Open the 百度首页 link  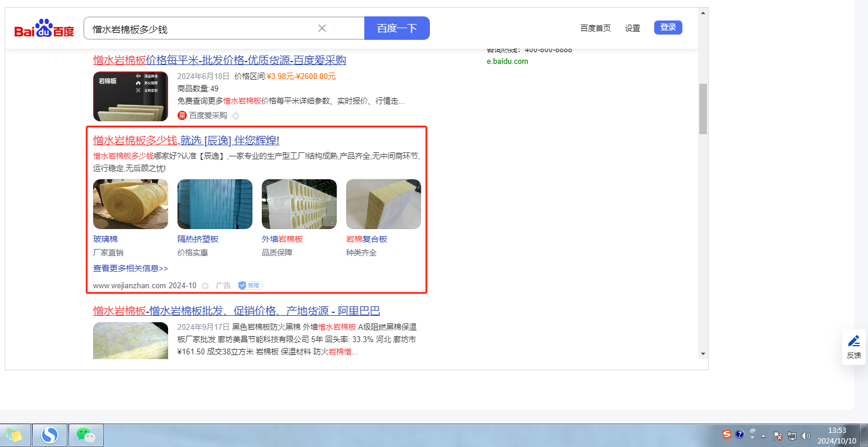point(596,28)
